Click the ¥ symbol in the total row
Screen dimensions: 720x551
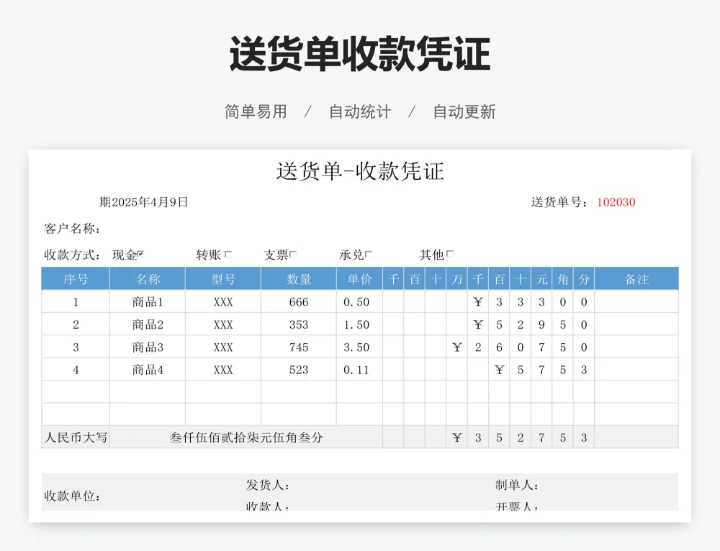pos(457,438)
